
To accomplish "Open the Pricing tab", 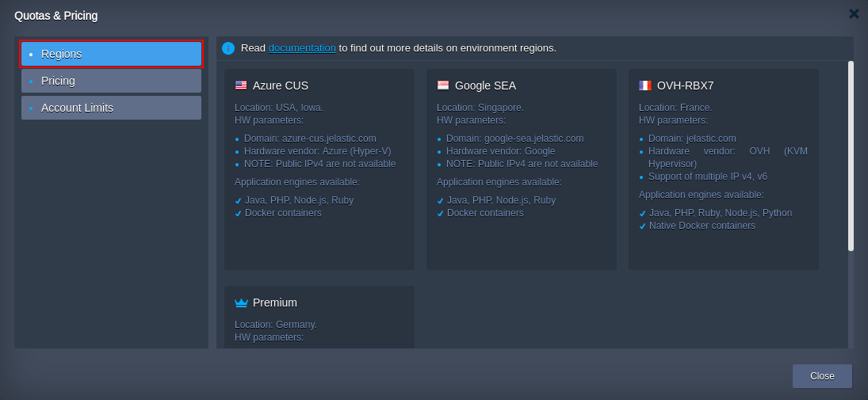I will coord(111,81).
